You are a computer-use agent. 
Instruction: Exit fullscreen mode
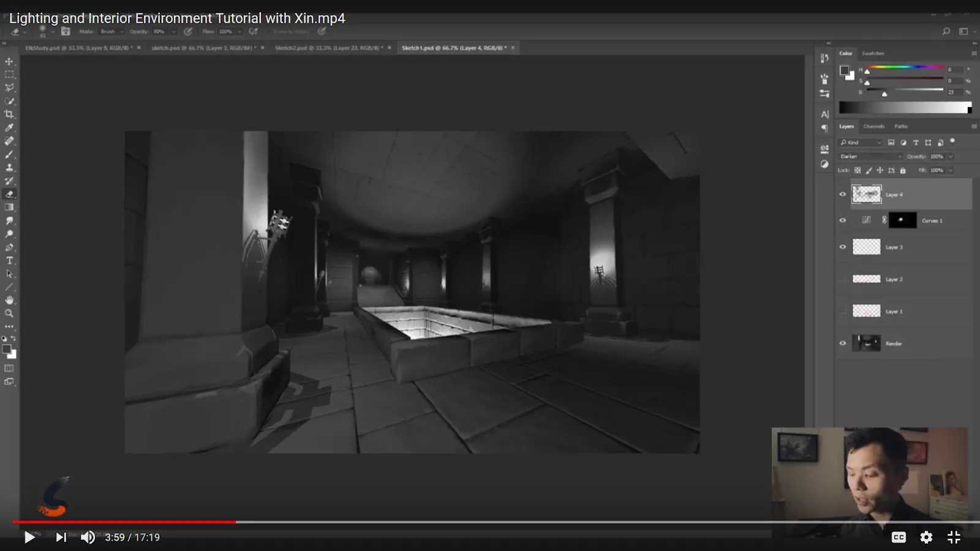point(954,538)
